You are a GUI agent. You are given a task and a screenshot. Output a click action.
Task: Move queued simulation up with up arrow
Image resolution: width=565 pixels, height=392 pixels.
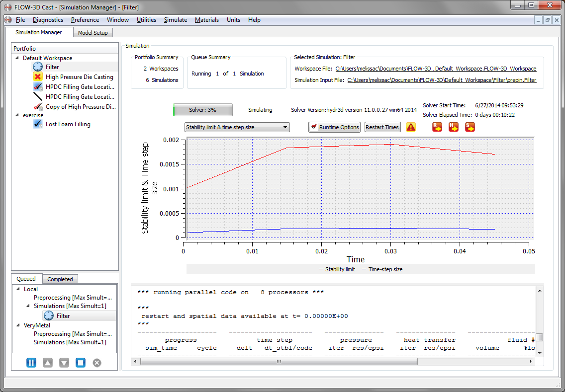(x=48, y=363)
